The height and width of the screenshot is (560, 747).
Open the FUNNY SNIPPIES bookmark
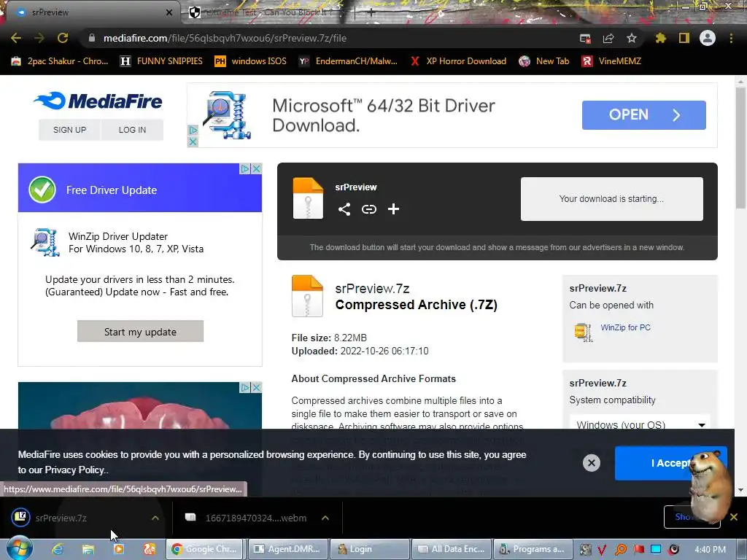point(161,61)
